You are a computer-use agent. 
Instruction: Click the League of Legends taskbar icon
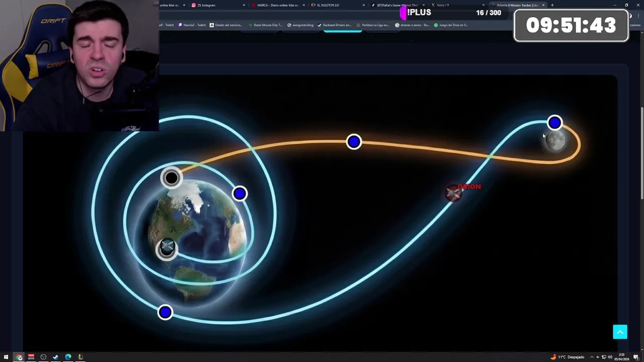tap(80, 357)
